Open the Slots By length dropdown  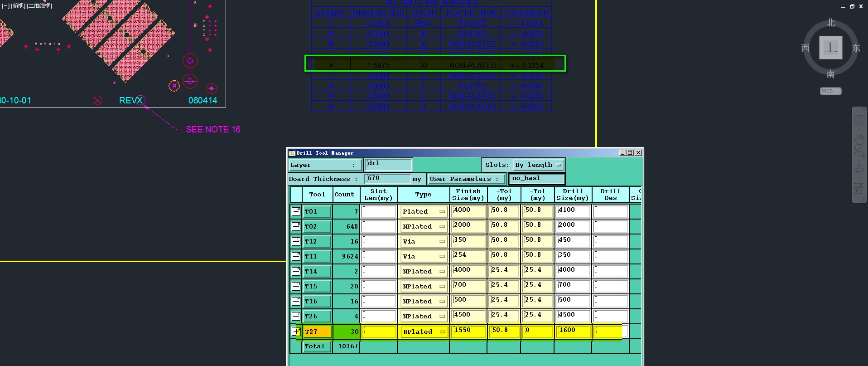tap(539, 165)
